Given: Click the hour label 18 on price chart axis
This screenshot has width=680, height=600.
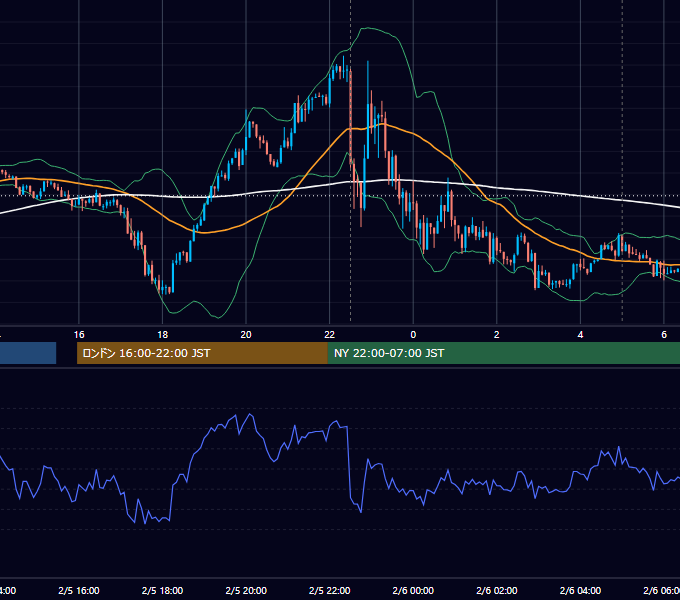Looking at the screenshot, I should tap(162, 335).
